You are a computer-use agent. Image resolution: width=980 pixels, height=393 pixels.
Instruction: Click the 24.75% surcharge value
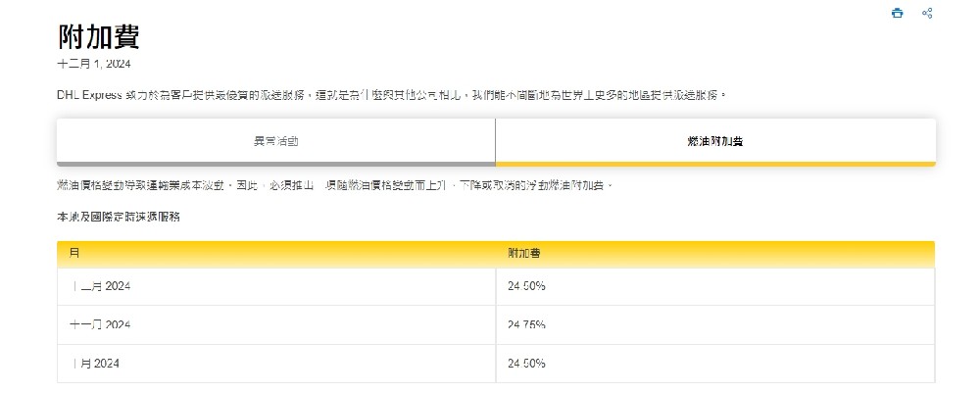click(x=526, y=324)
